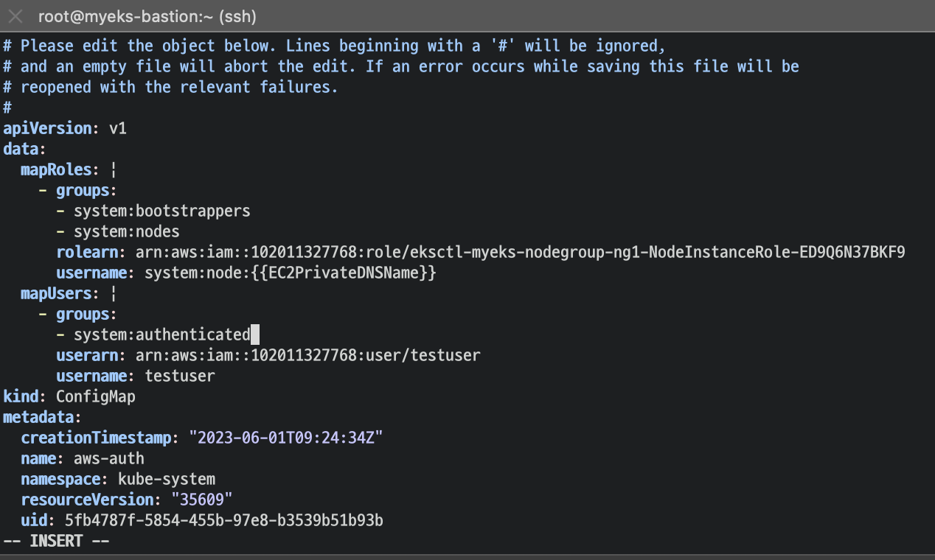Screen dimensions: 935x560
Task: Click the ConfigMap value
Action: pyautogui.click(x=96, y=396)
